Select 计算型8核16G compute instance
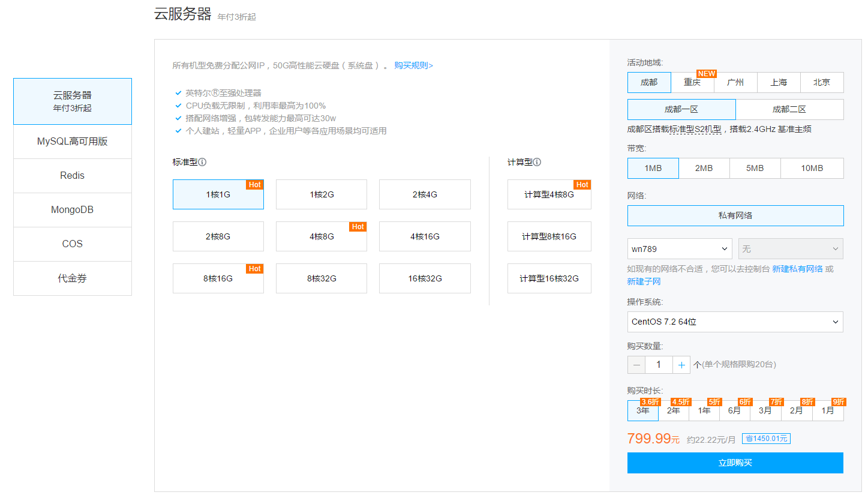The image size is (868, 498). click(549, 236)
